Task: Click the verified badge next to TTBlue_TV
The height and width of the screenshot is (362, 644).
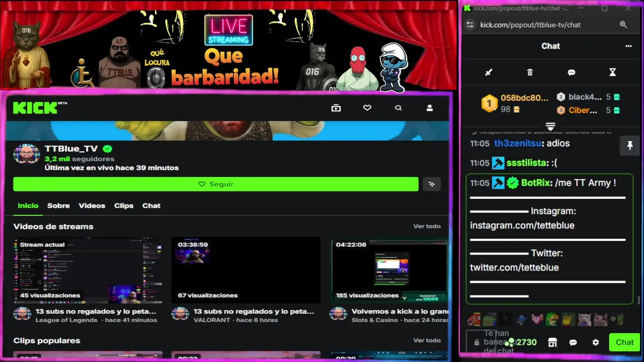Action: 107,149
